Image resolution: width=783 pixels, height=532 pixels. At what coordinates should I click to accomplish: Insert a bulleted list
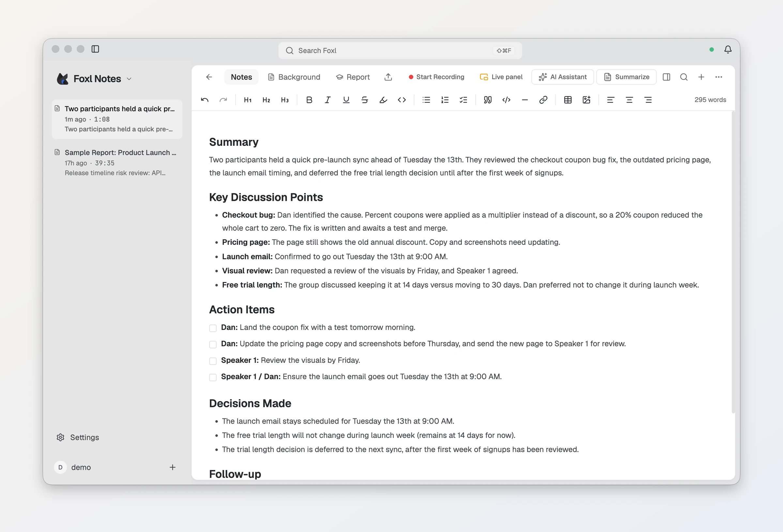[426, 100]
